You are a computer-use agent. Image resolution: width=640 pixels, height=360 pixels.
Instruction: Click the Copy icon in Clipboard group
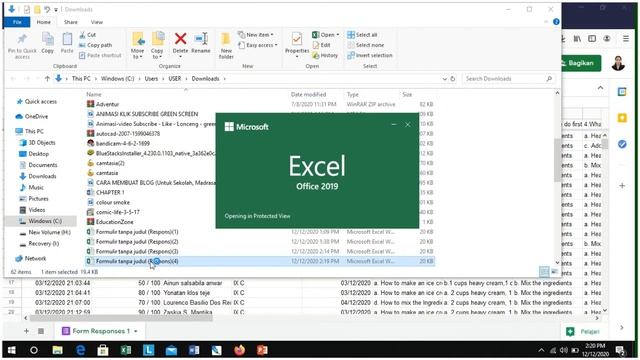pos(48,39)
